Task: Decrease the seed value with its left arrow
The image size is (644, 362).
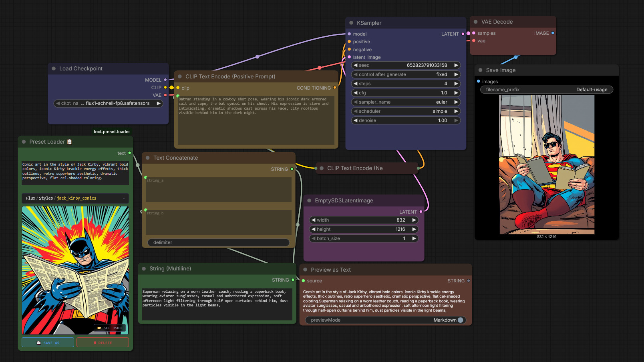Action: point(356,65)
